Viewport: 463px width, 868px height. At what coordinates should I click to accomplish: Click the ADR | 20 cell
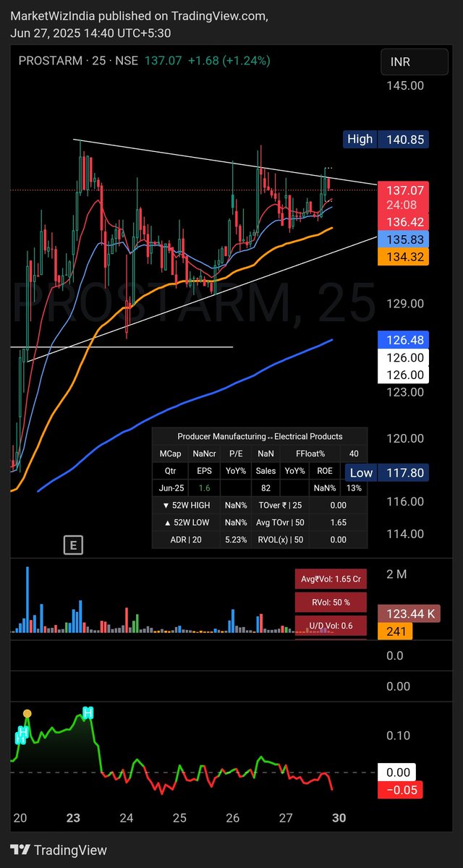point(187,540)
